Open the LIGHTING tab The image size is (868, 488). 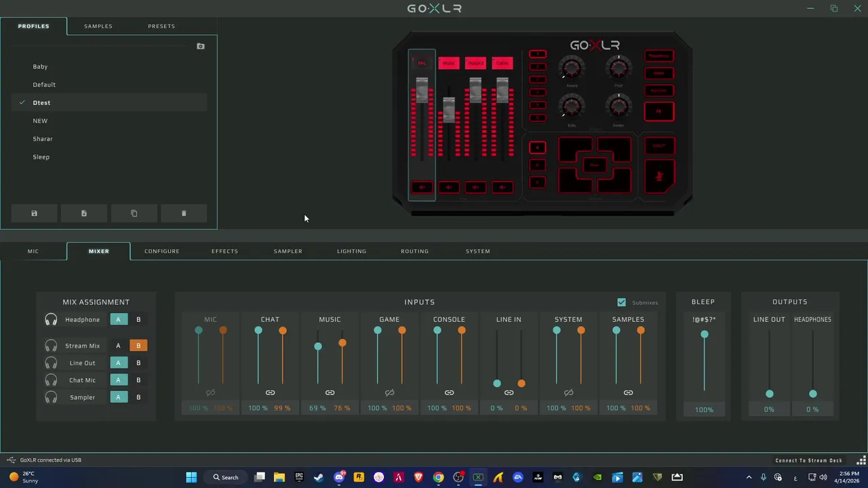pos(351,251)
